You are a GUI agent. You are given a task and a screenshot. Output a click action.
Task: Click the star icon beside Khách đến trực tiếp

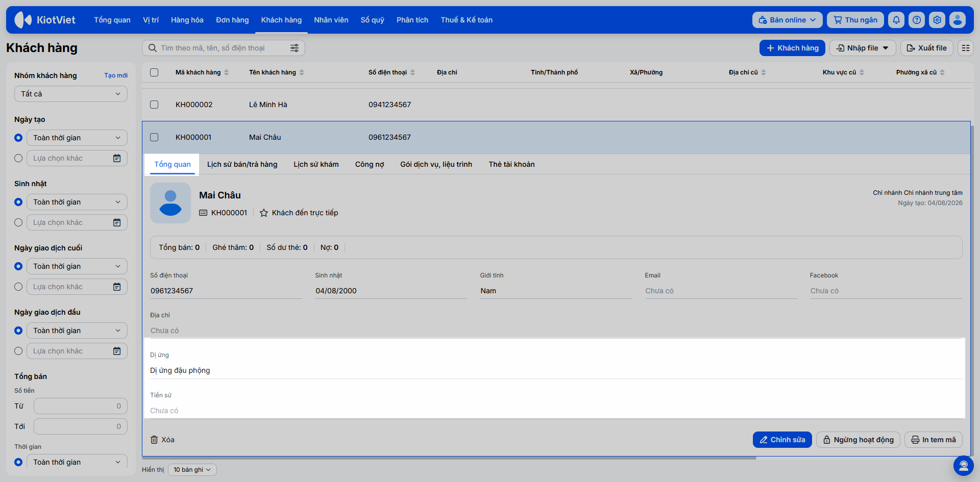tap(264, 213)
